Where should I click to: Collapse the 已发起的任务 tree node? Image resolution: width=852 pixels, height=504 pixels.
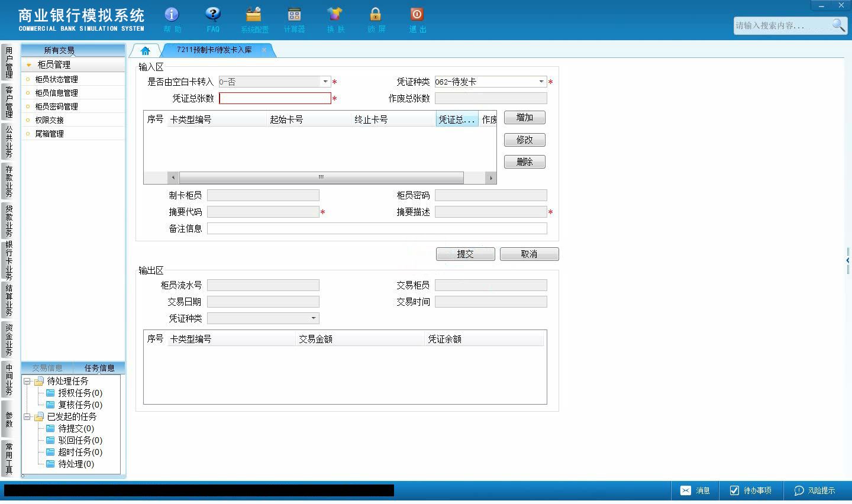tap(27, 417)
